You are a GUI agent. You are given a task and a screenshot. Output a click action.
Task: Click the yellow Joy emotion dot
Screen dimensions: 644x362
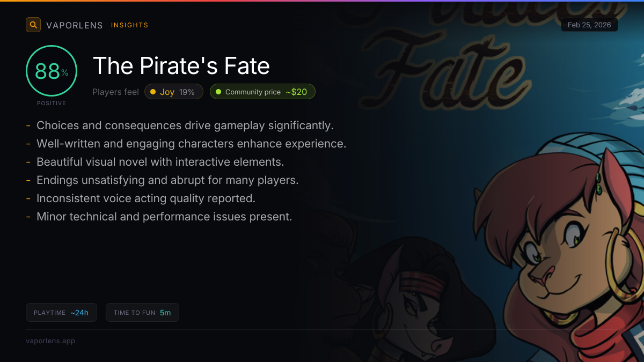(x=153, y=92)
